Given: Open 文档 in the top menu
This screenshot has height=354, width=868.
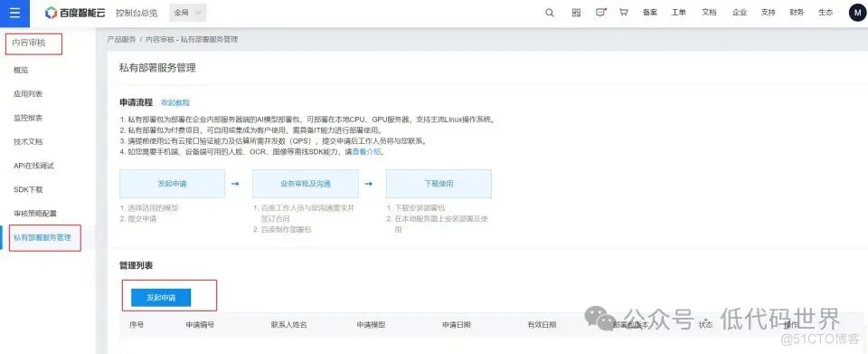Looking at the screenshot, I should (x=709, y=13).
